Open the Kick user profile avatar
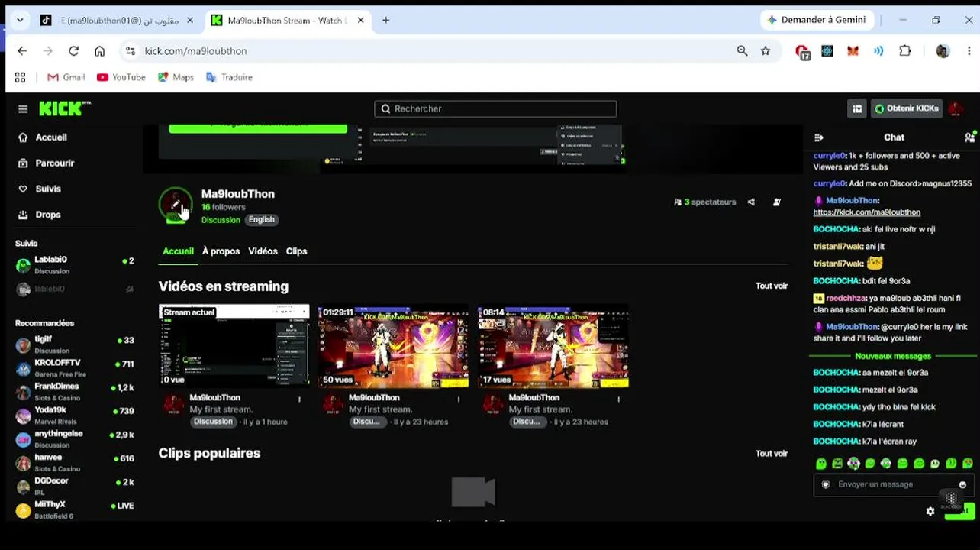 [x=956, y=108]
